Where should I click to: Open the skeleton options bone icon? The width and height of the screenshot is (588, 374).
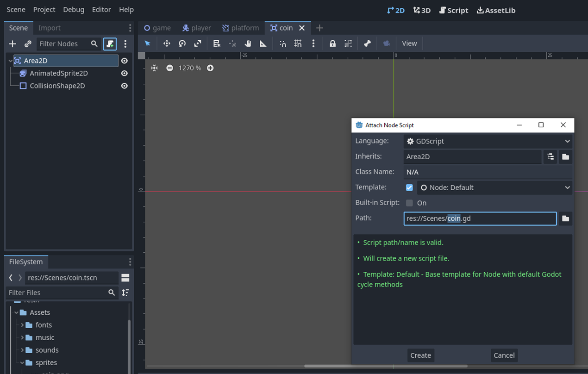tap(367, 43)
